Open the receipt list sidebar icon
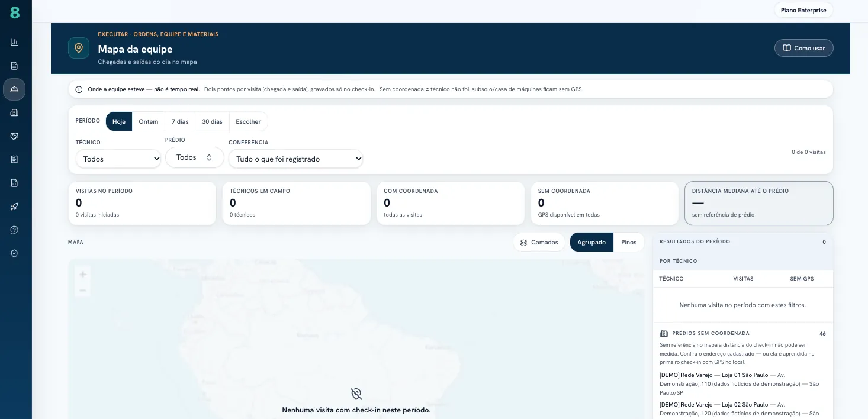This screenshot has height=419, width=868. 14,159
